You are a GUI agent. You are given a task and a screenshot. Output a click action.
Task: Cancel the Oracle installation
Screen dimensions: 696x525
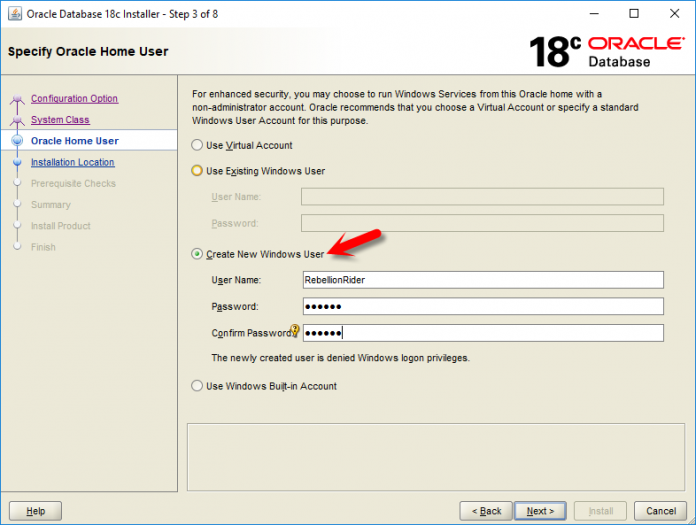click(660, 511)
